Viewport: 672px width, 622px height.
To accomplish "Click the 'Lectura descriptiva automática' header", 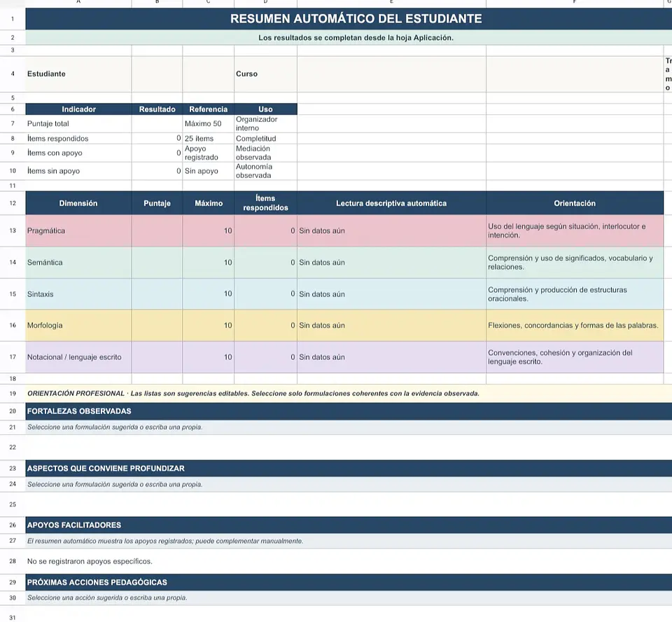I will [391, 203].
